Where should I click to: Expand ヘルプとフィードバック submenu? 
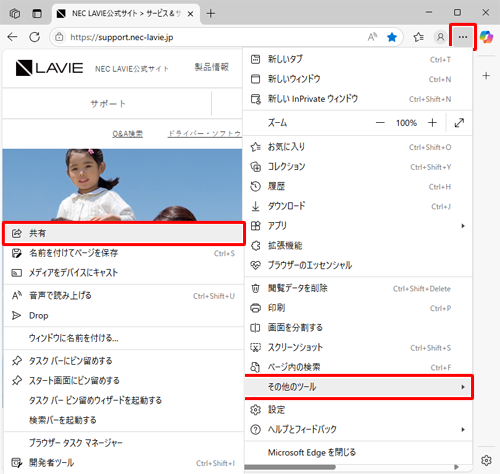point(358,429)
